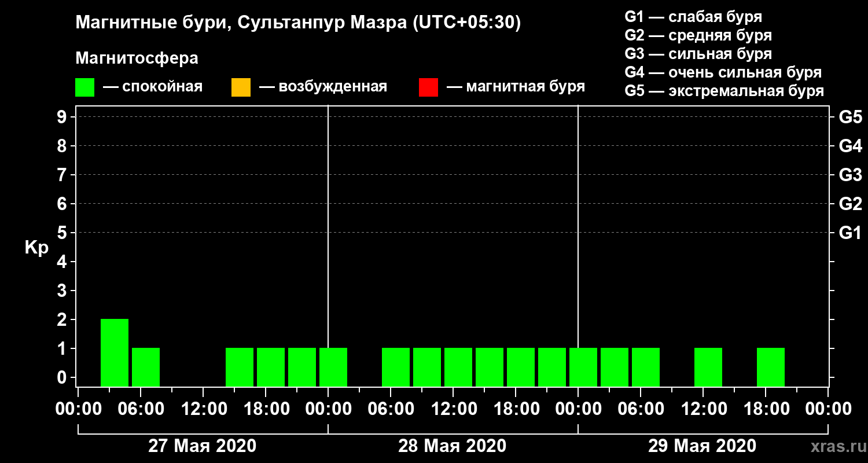Viewport: 868px width, 463px height.
Task: Click the green calm magnetosphere legend swatch
Action: (84, 87)
